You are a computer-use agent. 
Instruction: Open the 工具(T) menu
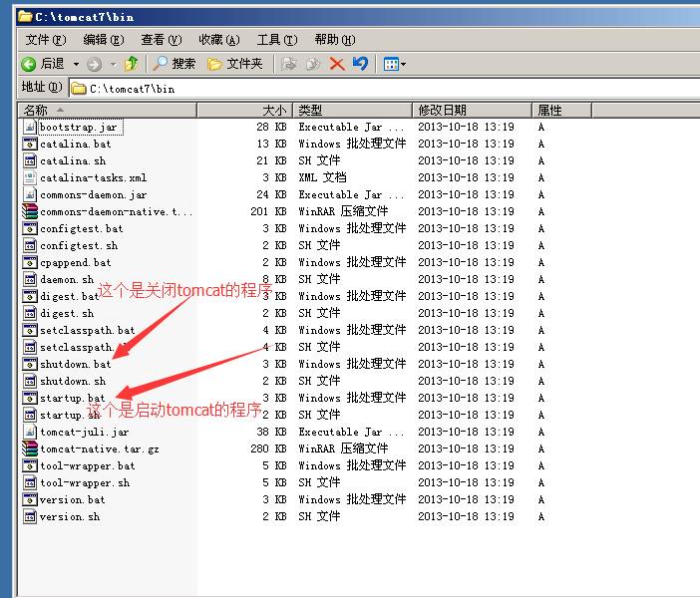coord(277,40)
